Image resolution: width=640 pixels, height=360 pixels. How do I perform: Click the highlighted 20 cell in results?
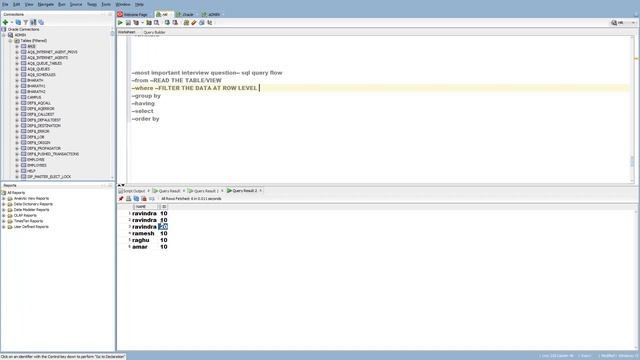click(x=163, y=227)
